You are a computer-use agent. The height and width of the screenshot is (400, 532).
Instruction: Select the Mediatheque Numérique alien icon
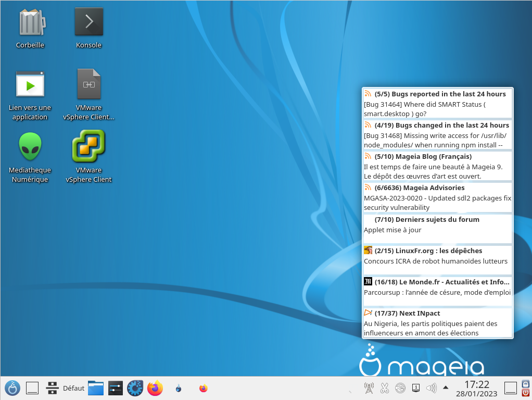point(30,146)
